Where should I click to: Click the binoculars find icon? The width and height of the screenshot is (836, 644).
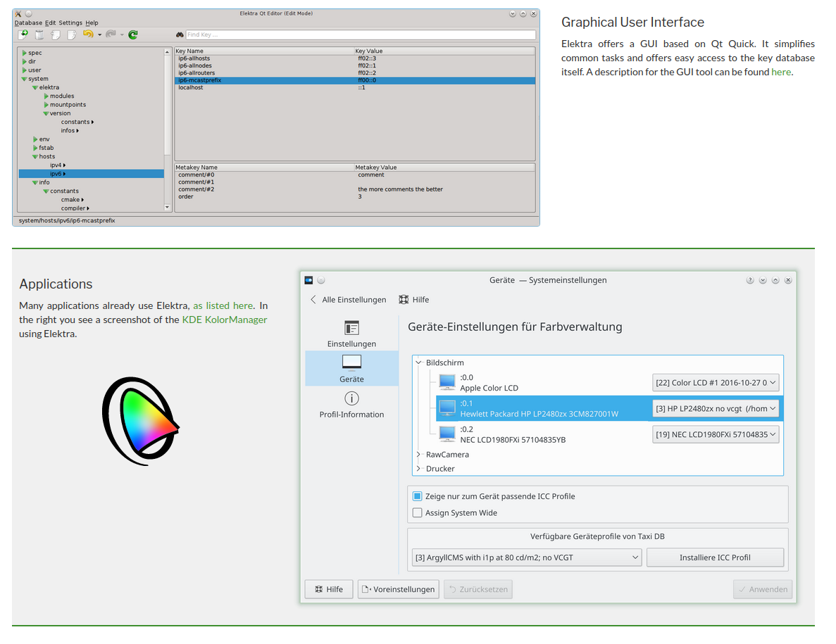click(x=180, y=34)
